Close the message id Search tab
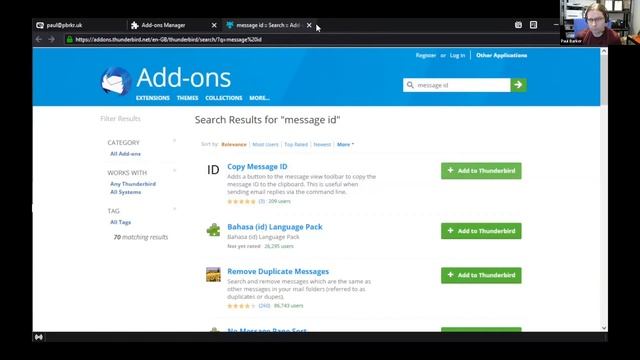The image size is (640, 360). (309, 25)
